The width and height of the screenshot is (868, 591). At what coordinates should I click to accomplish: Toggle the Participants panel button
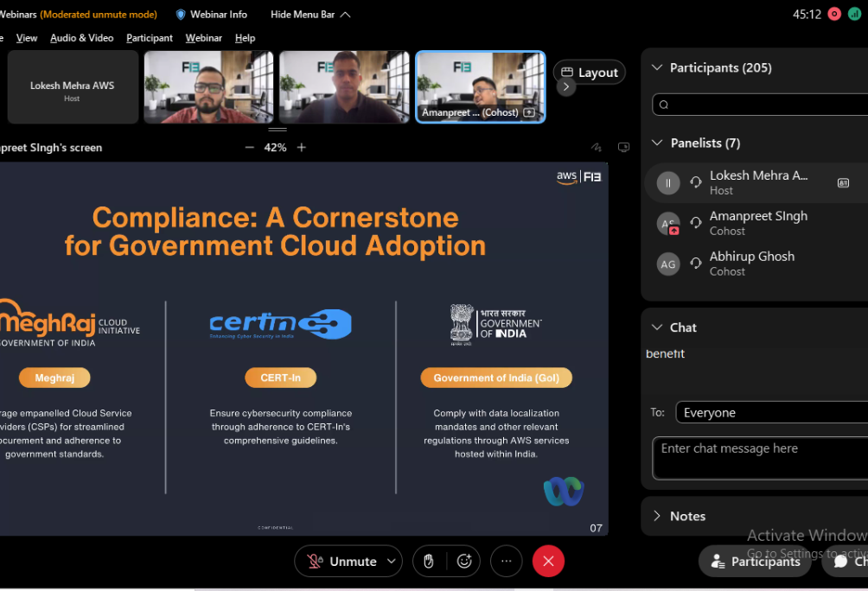(756, 562)
